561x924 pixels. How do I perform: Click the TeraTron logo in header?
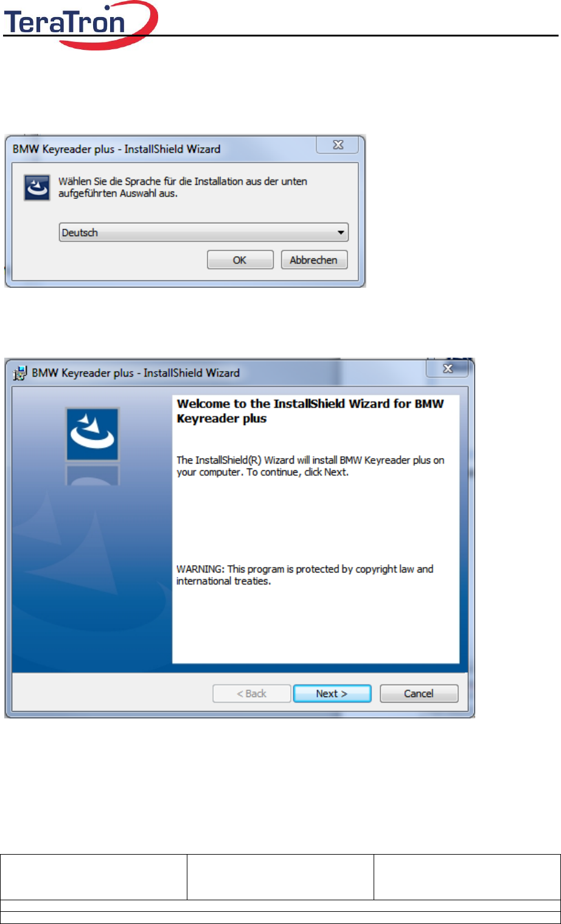coord(80,24)
